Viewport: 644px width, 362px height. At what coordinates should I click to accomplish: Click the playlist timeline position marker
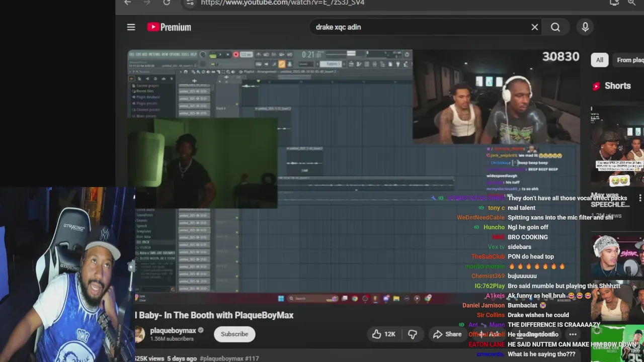click(x=259, y=81)
